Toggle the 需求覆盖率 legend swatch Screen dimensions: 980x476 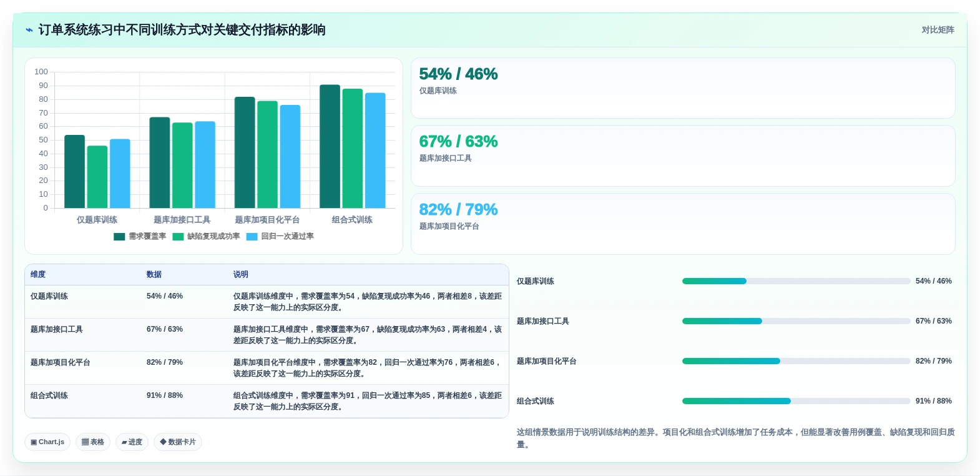tap(119, 237)
